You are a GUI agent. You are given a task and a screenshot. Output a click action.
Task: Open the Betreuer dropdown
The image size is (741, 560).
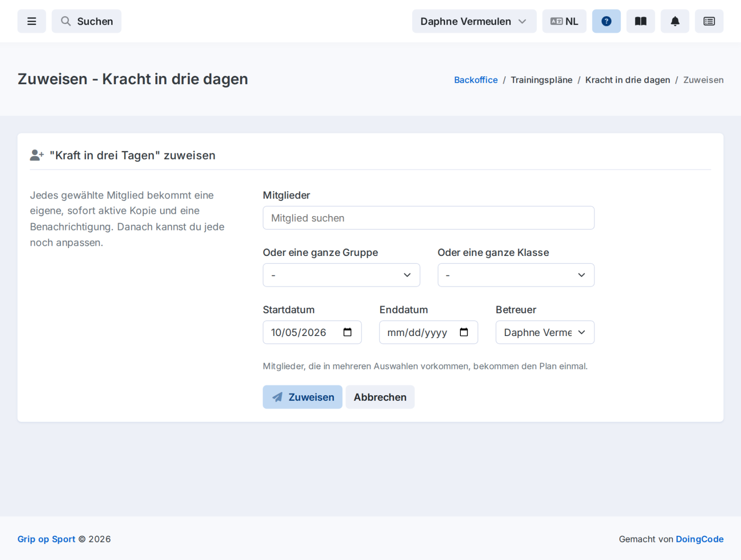545,333
